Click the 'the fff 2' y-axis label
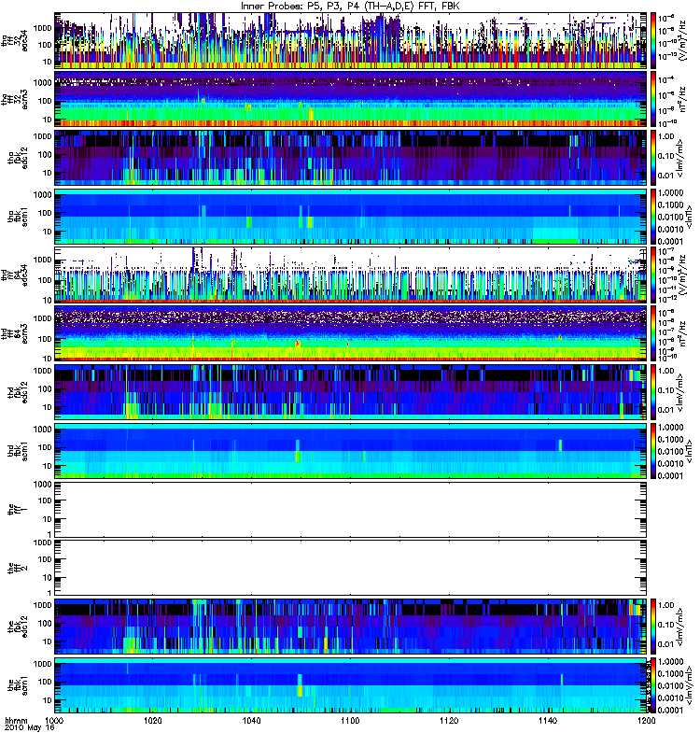This screenshot has height=747, width=700. [x=18, y=569]
